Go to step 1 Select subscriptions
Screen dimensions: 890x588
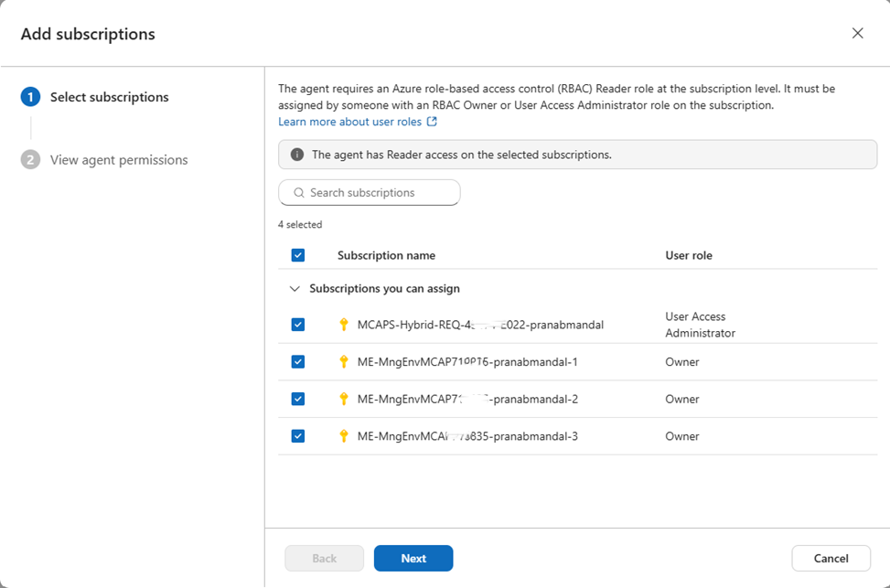pos(109,97)
